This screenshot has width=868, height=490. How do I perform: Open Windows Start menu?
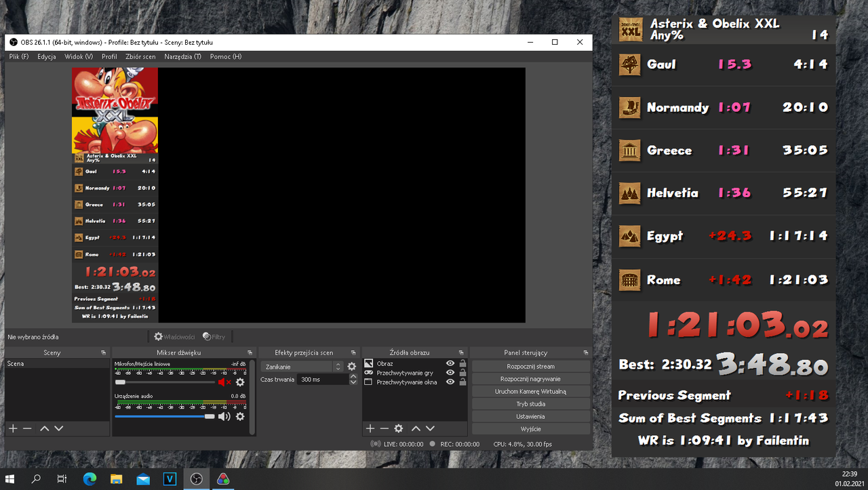point(11,479)
